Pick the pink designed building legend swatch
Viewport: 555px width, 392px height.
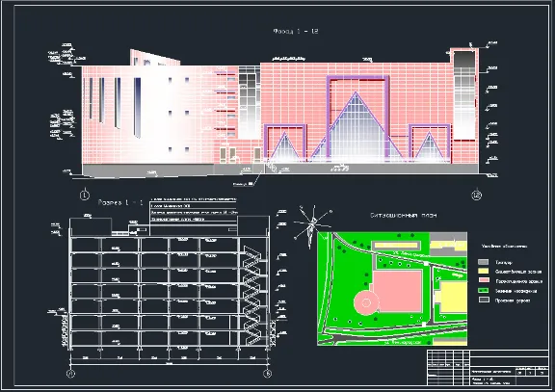point(484,280)
